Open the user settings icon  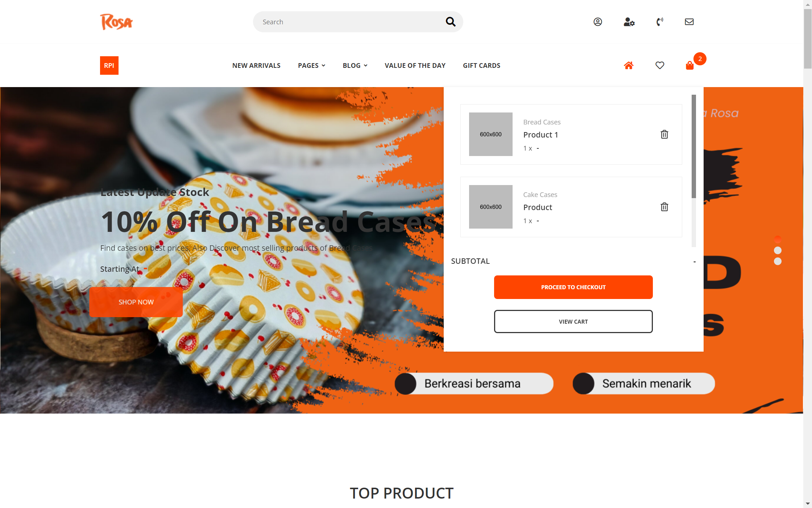click(x=629, y=22)
